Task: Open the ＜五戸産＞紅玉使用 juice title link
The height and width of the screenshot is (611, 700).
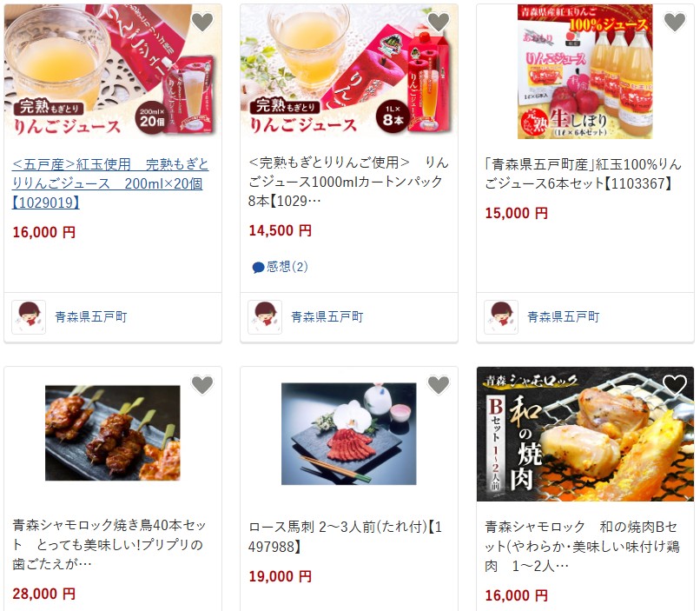Action: 110,183
